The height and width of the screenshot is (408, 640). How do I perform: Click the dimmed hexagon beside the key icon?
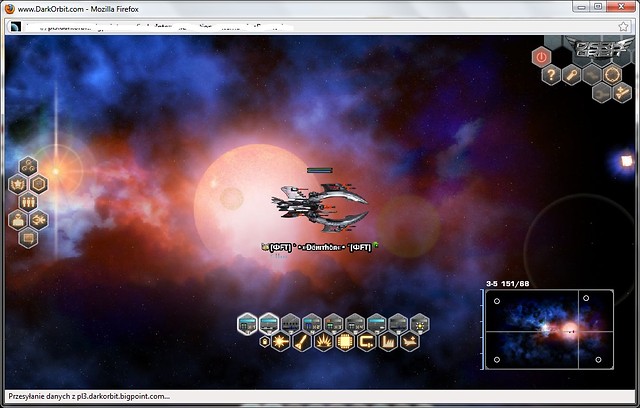click(592, 75)
